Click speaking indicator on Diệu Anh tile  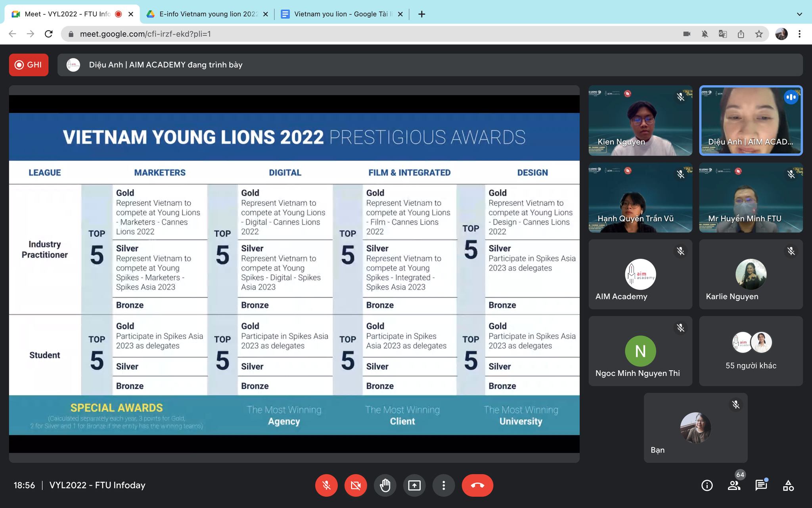tap(791, 97)
